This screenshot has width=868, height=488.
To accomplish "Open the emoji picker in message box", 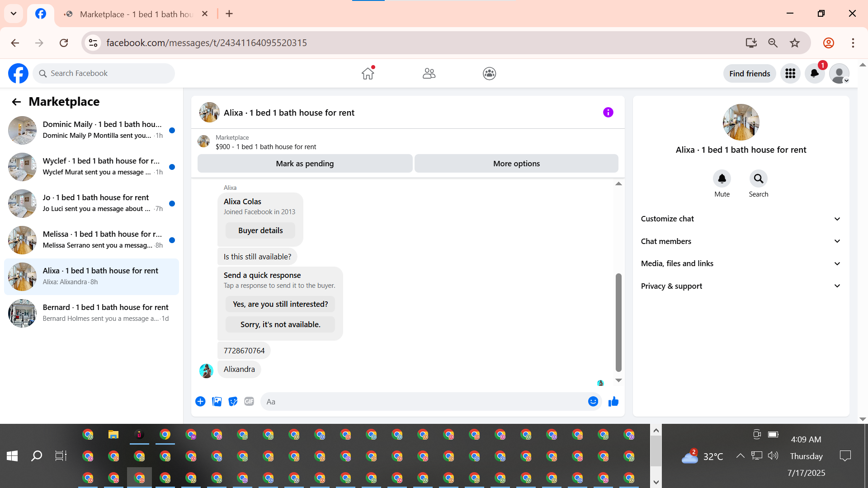I will [x=593, y=402].
